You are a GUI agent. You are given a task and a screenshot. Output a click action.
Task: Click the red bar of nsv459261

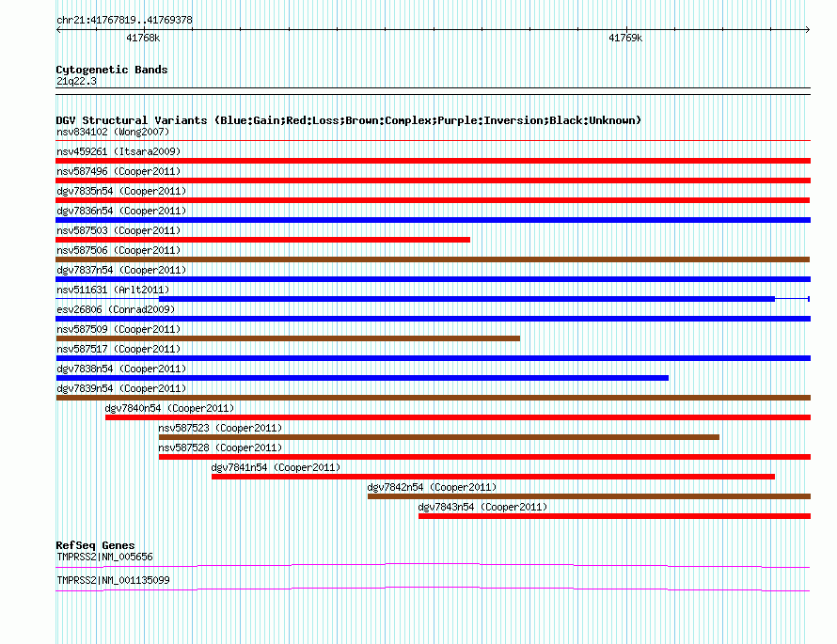(433, 161)
